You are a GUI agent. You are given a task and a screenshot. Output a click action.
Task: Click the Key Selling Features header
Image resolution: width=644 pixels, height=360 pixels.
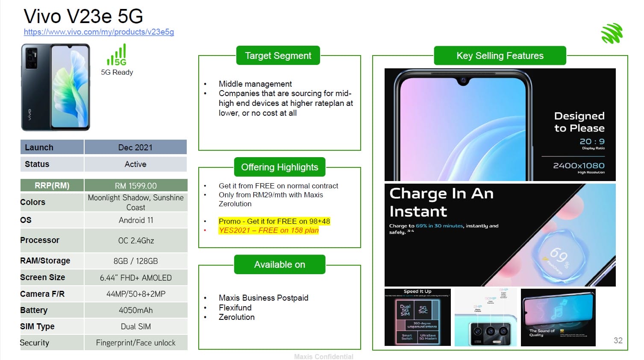click(x=500, y=56)
